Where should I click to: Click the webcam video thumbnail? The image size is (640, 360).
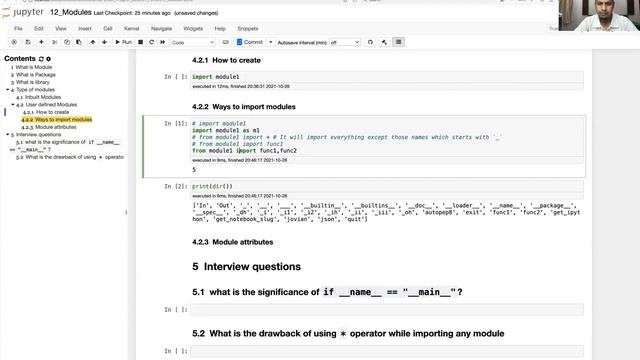pos(599,16)
